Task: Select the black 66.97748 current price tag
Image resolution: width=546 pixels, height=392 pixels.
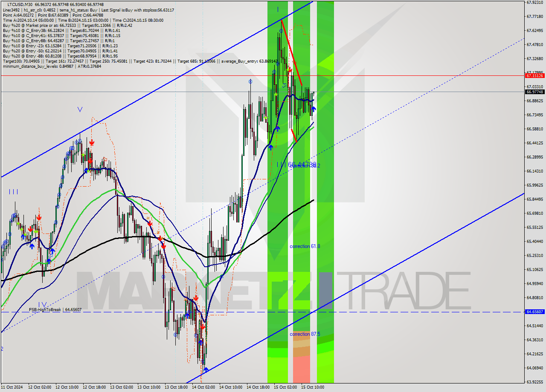Action: click(x=535, y=92)
